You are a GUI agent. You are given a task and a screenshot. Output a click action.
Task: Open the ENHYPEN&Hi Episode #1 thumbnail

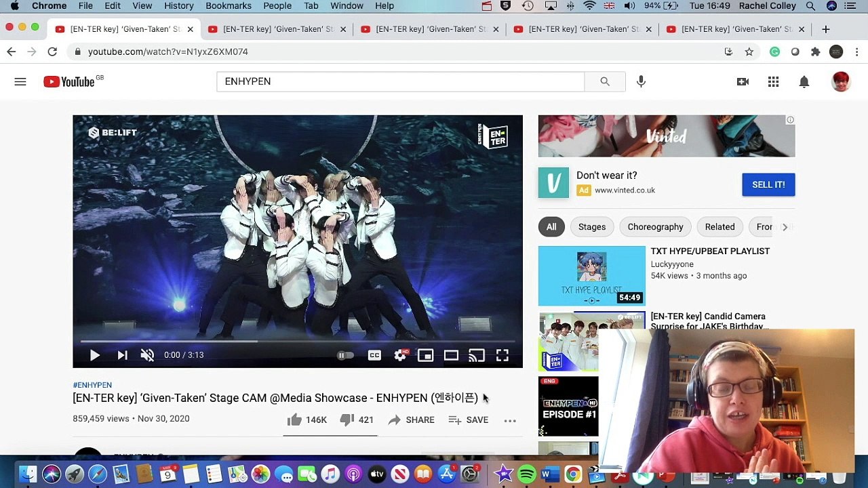pyautogui.click(x=568, y=407)
